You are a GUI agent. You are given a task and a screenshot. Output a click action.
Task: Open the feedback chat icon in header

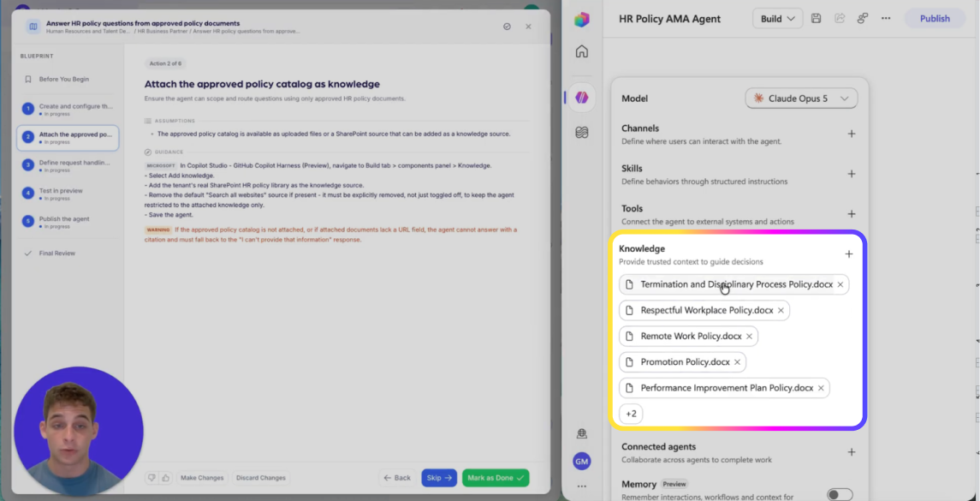(x=863, y=18)
